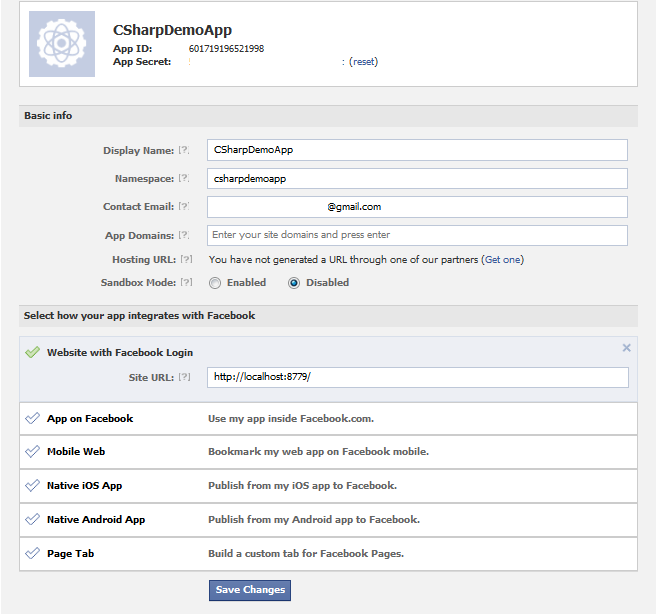Select the Disabled Sandbox Mode radio button
Image resolution: width=657 pixels, height=614 pixels.
coord(294,283)
